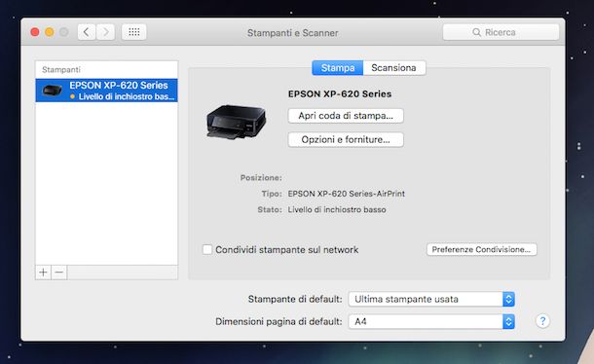The height and width of the screenshot is (364, 594).
Task: Open the Dimensioni pagina di default dropdown
Action: pyautogui.click(x=431, y=321)
